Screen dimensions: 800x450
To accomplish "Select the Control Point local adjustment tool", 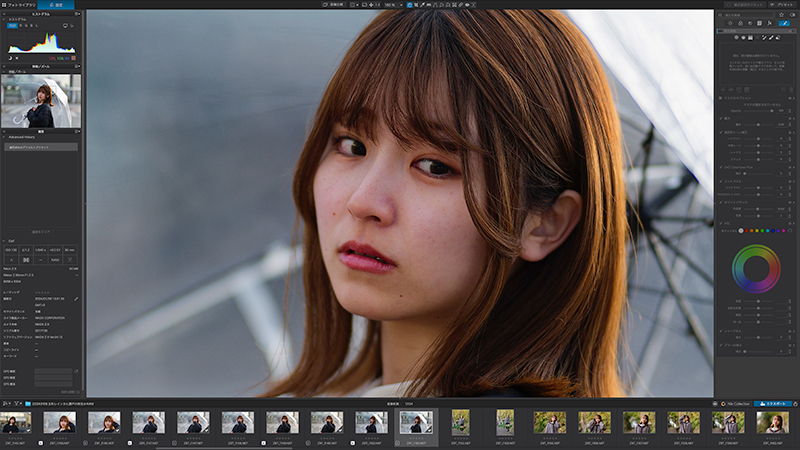I will click(736, 38).
